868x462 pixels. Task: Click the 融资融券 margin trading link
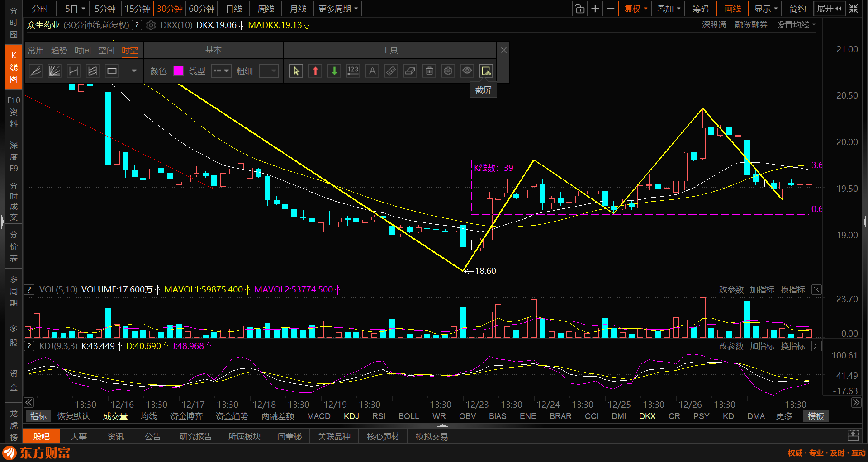pyautogui.click(x=751, y=25)
